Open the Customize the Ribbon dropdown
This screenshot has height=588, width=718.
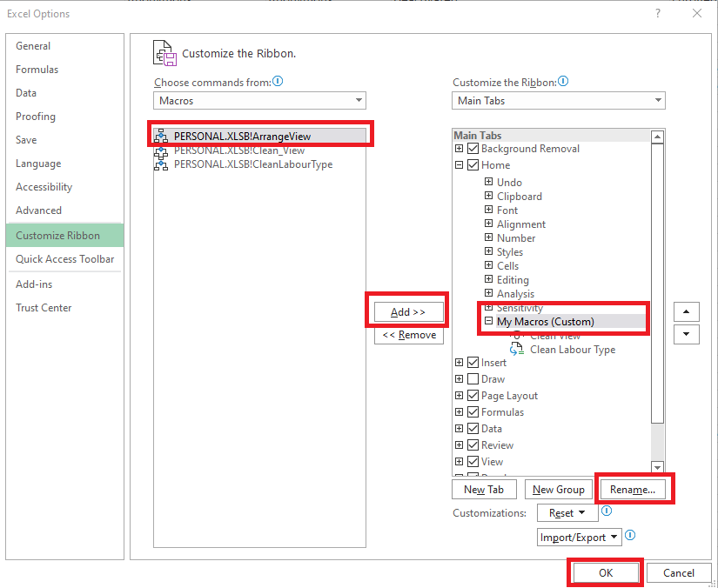559,101
